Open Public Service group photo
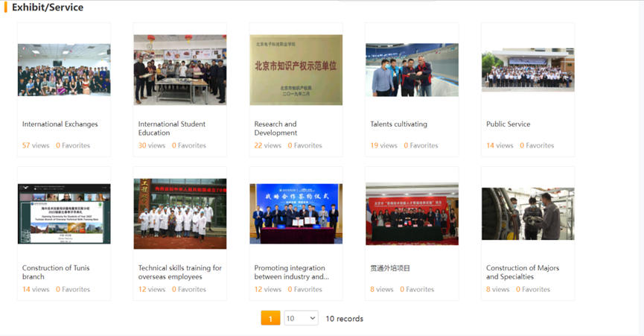 pyautogui.click(x=528, y=70)
